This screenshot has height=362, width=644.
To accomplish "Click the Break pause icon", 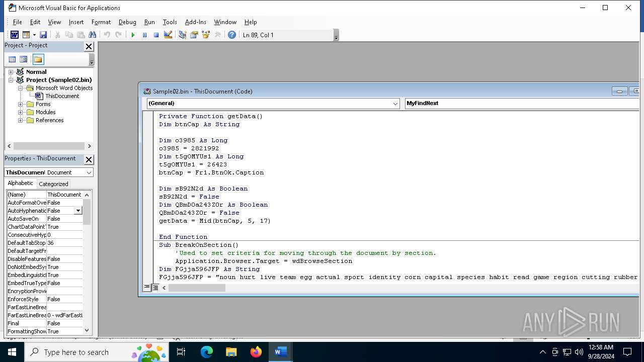I will tap(144, 35).
